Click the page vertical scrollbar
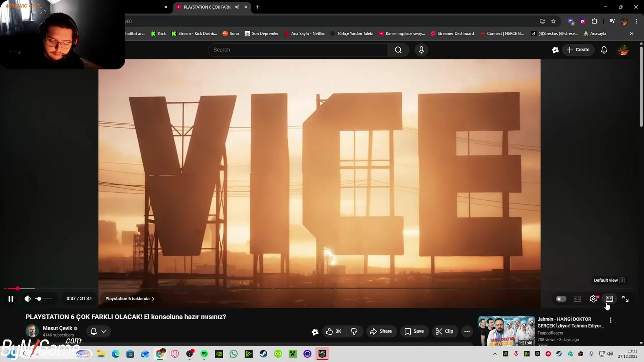 coord(641,85)
